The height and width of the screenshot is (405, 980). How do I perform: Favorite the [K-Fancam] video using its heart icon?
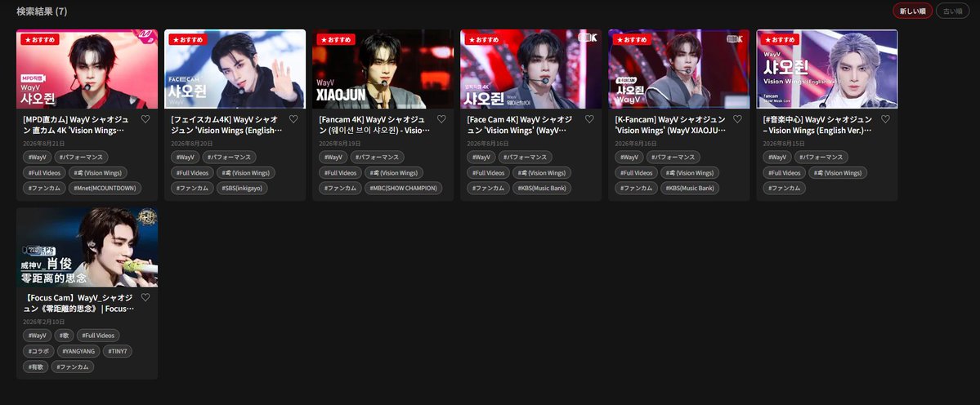[x=737, y=119]
